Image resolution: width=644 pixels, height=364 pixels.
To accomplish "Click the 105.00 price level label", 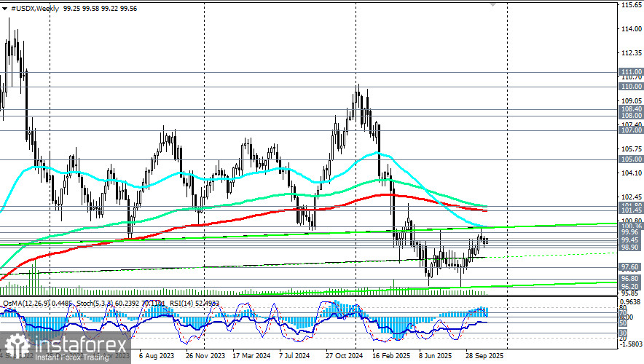I will (631, 159).
